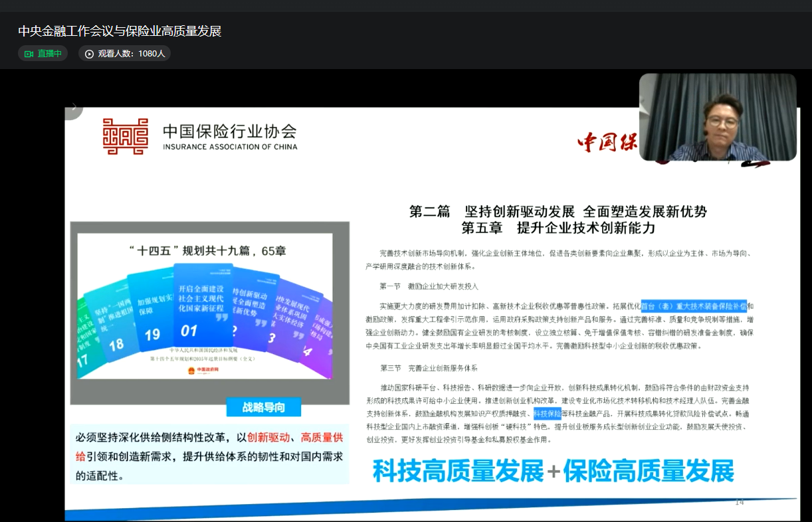Click the 直播中 live status badge
The height and width of the screenshot is (522, 812).
[43, 54]
